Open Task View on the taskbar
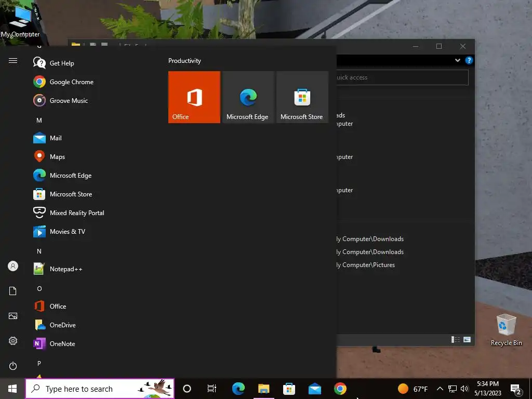This screenshot has width=532, height=399. click(x=212, y=389)
